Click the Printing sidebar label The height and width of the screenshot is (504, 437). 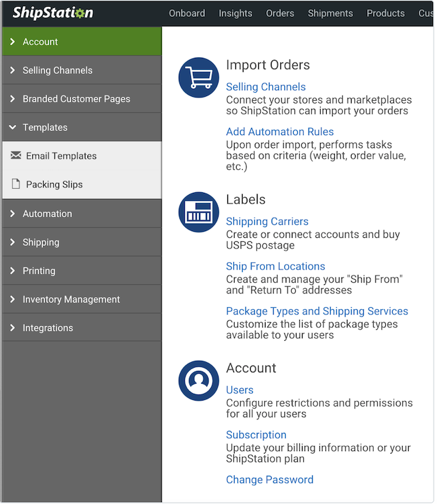39,271
